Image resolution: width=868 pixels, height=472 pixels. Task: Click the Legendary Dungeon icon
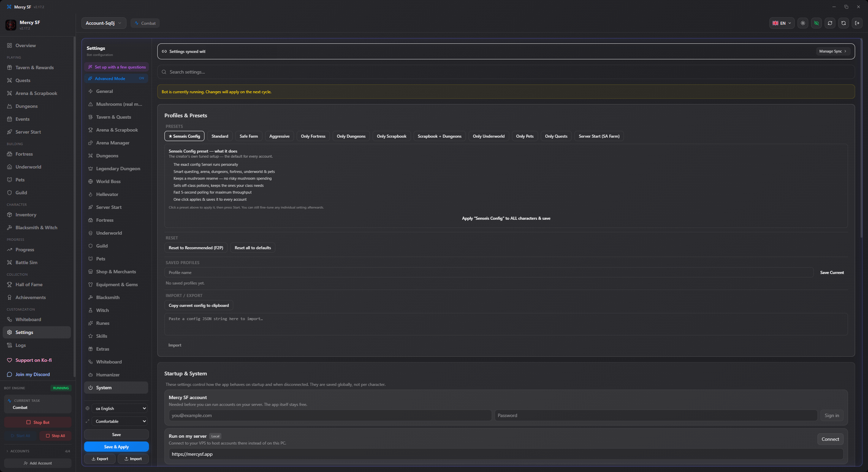(91, 169)
